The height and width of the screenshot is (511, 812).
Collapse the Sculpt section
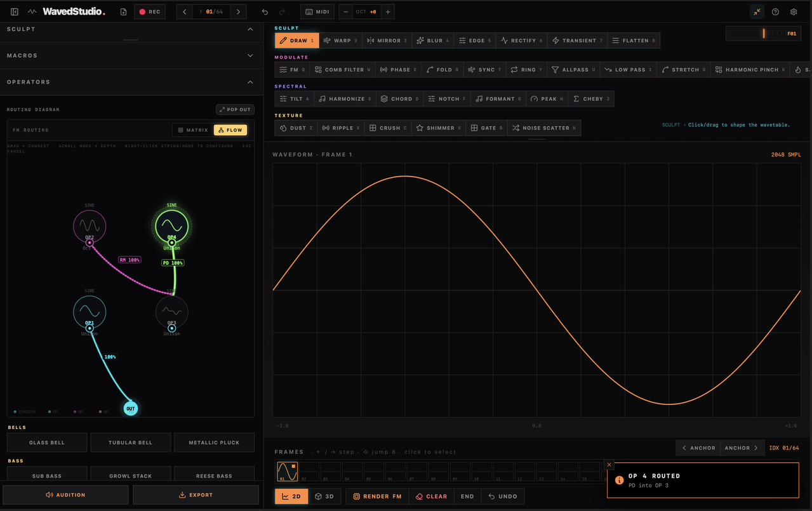250,29
